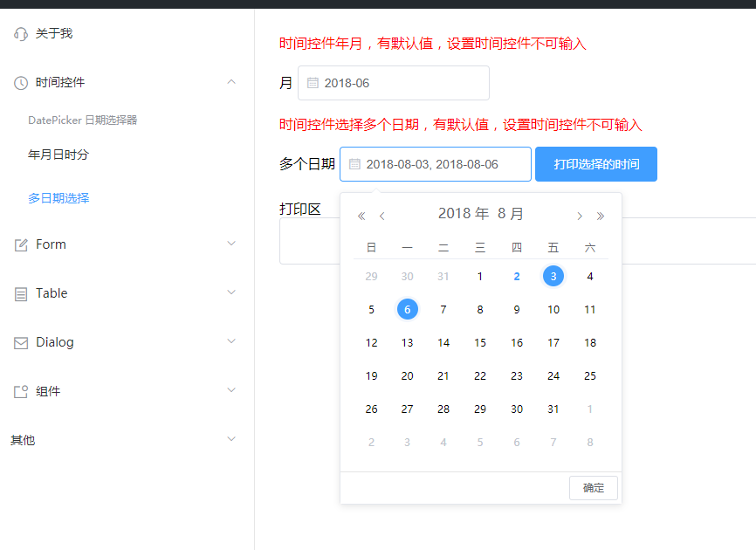
Task: Click the month label 8 月
Action: pyautogui.click(x=511, y=214)
